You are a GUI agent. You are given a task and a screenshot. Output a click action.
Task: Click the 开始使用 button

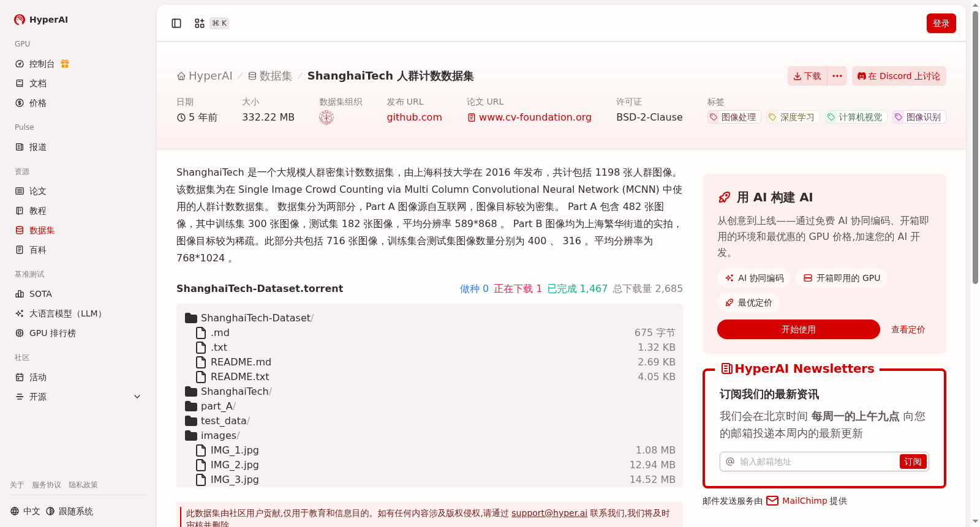pos(799,329)
